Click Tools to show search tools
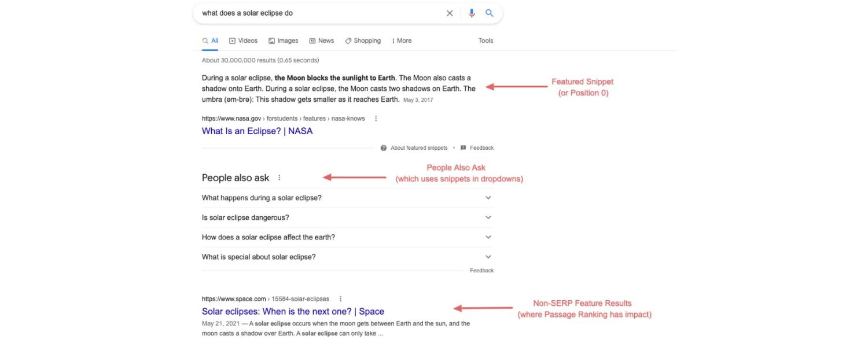This screenshot has height=347, width=868. [486, 40]
